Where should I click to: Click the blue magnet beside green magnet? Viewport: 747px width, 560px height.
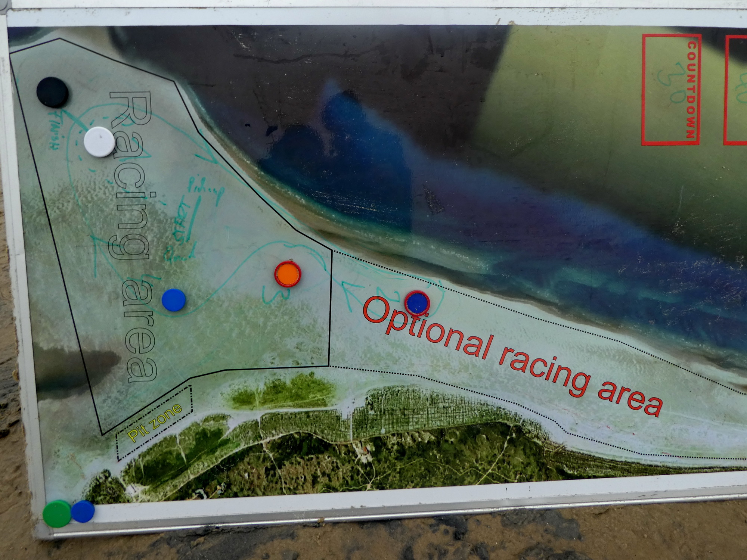(x=83, y=511)
